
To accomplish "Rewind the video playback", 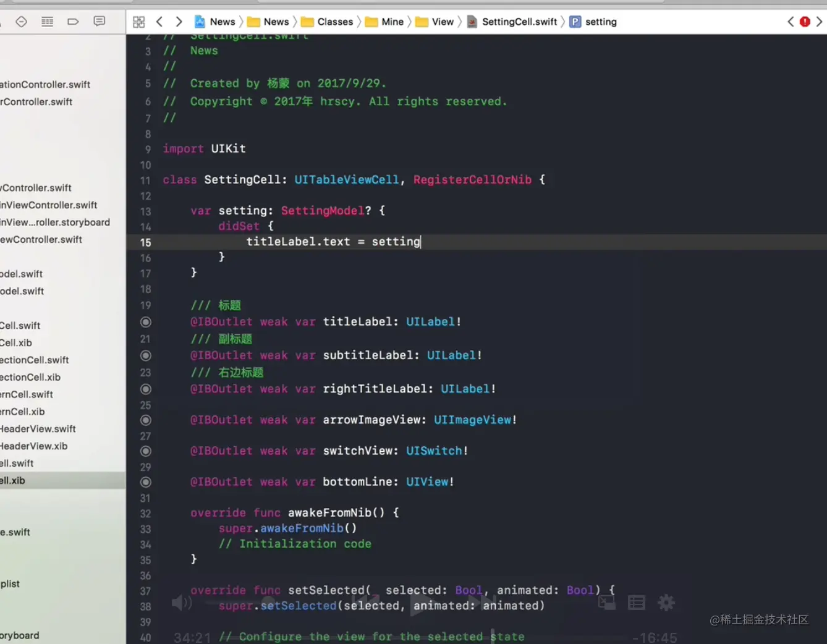I will click(366, 603).
